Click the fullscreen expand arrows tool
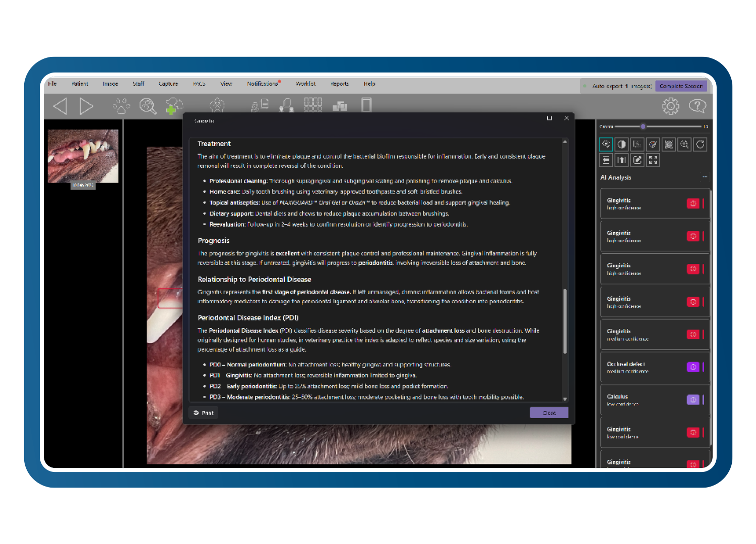This screenshot has height=544, width=756. point(653,160)
